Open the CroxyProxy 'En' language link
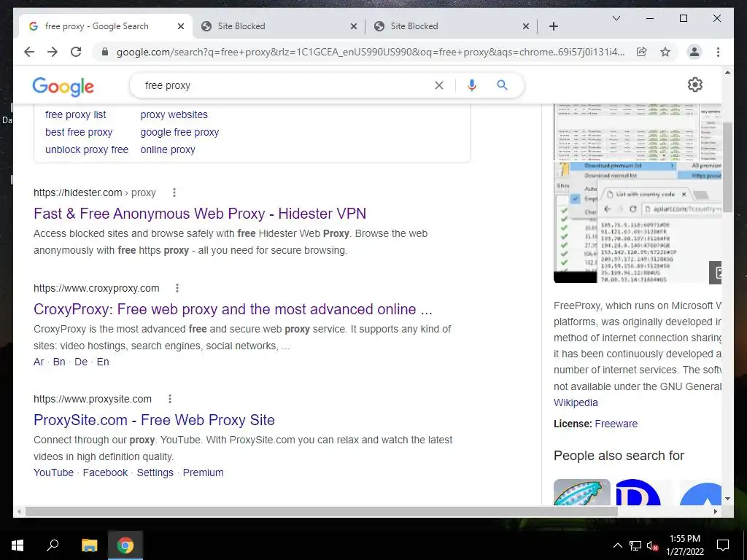This screenshot has width=747, height=560. tap(103, 362)
